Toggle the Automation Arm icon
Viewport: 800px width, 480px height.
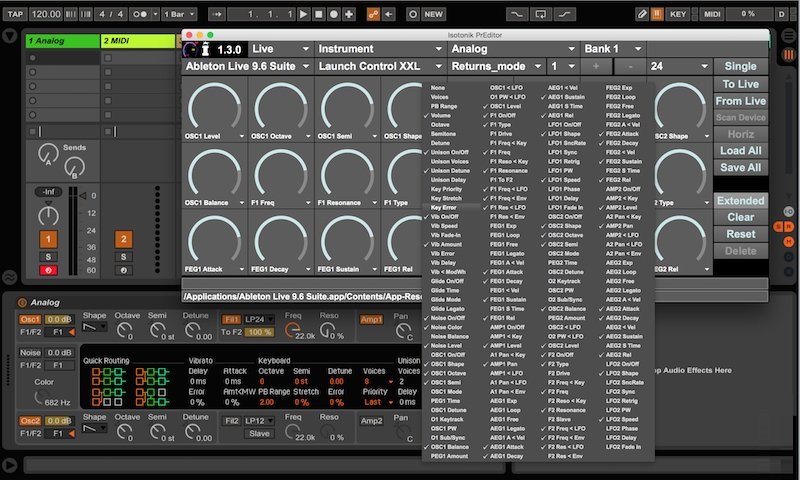click(373, 14)
